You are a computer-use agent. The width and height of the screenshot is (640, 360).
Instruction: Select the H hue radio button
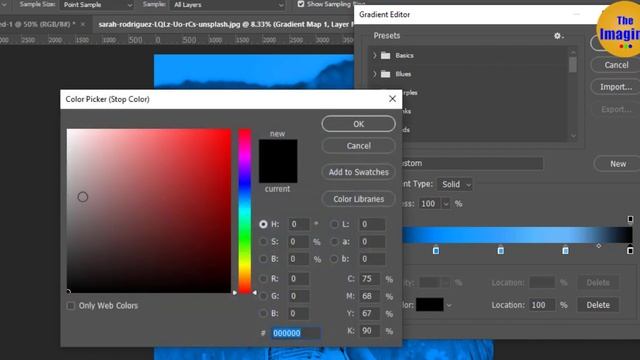coord(263,224)
